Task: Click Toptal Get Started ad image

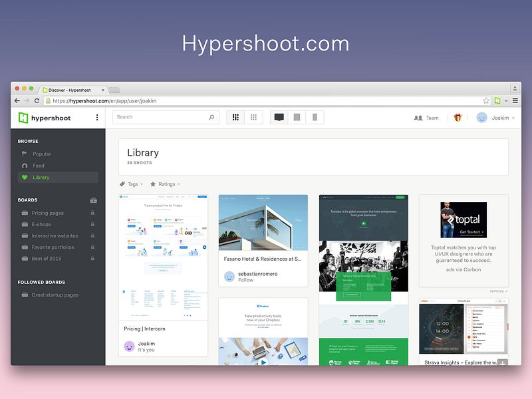Action: (464, 220)
